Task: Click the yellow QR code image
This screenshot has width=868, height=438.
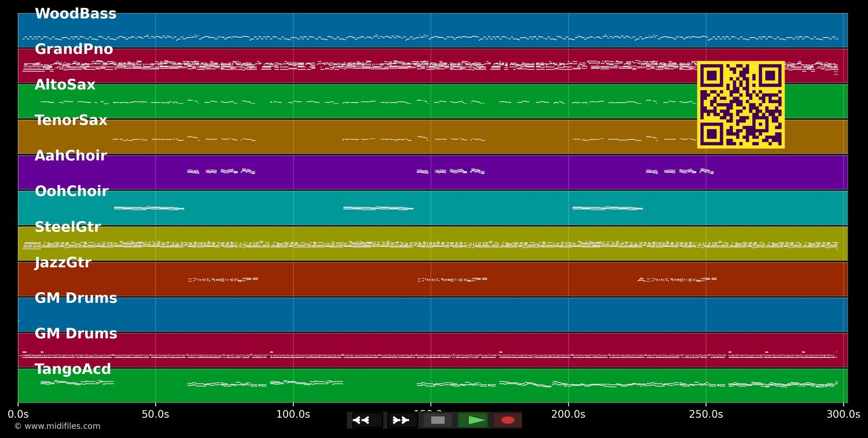Action: [x=741, y=105]
